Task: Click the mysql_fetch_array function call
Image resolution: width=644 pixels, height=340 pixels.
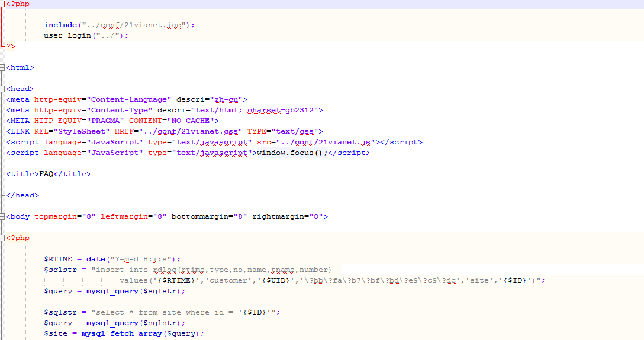Action: coord(122,334)
